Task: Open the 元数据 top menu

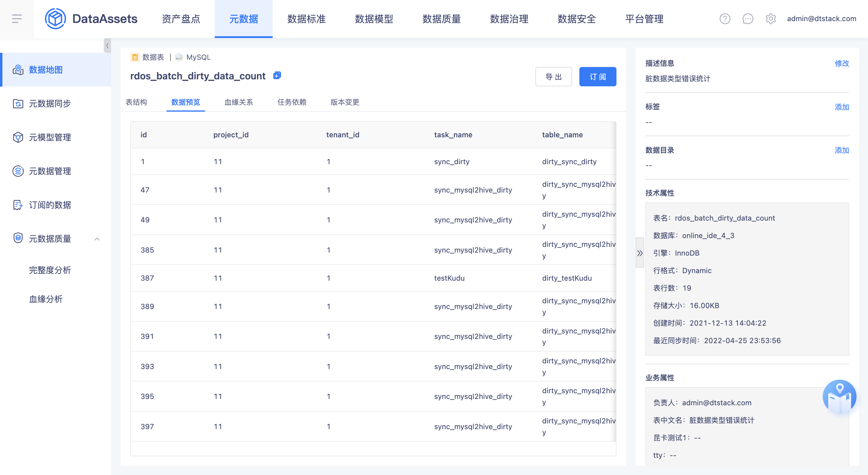Action: (244, 19)
